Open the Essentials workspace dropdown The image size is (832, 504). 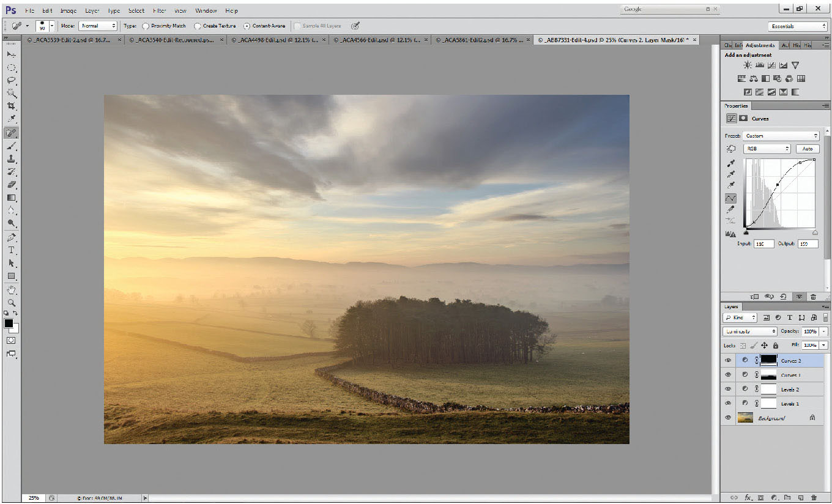coord(797,26)
